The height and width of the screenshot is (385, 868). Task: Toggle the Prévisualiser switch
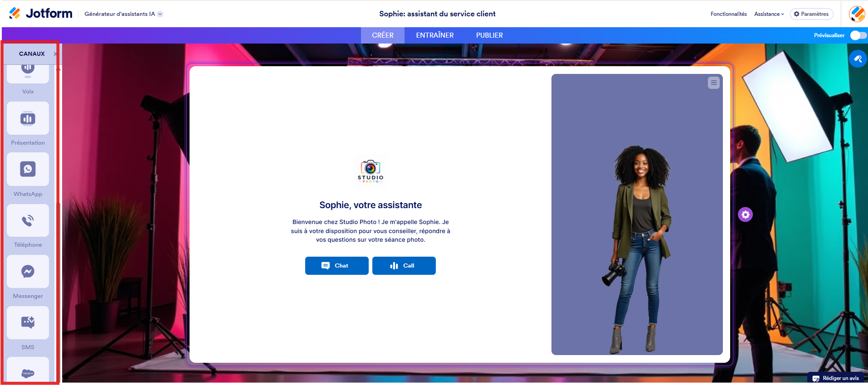858,35
